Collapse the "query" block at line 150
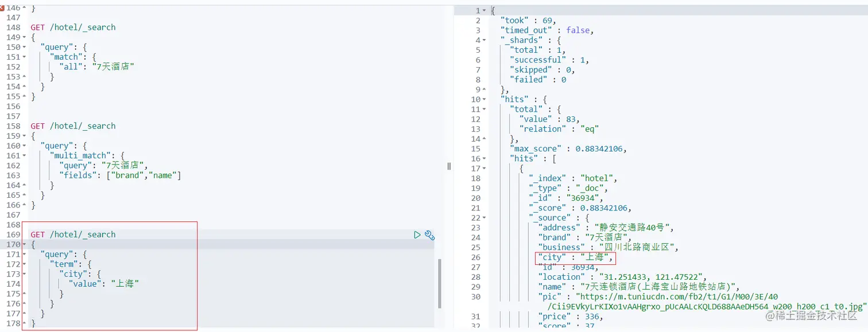 click(x=24, y=47)
